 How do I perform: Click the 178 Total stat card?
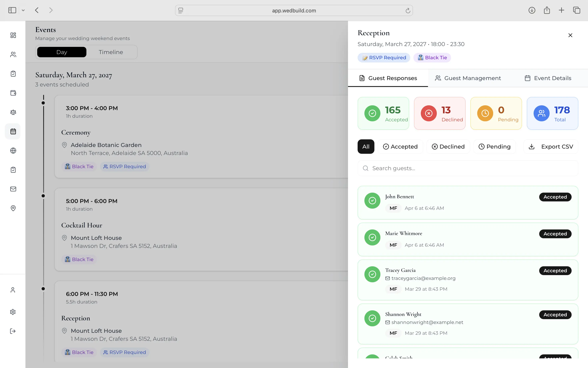553,113
